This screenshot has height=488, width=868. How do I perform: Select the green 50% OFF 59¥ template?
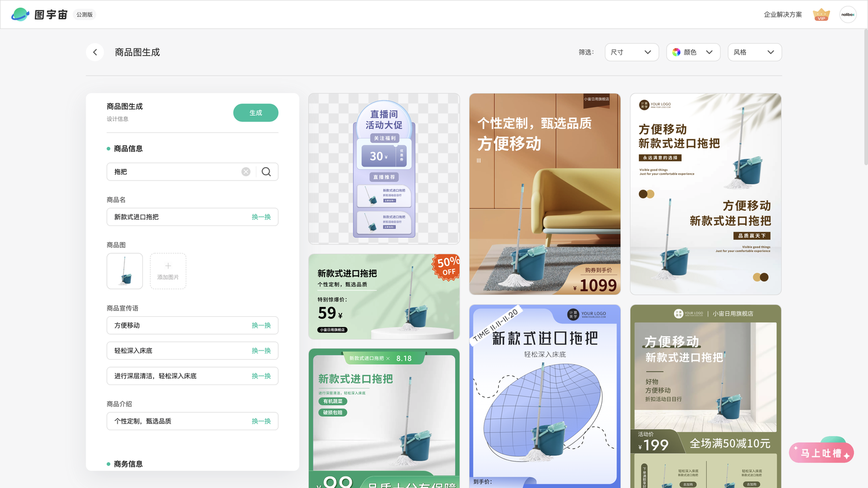384,297
